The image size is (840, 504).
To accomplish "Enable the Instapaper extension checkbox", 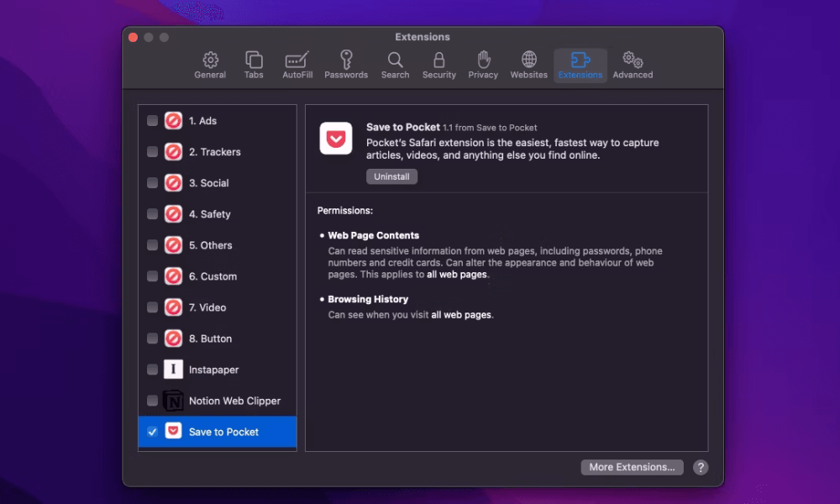I will pyautogui.click(x=152, y=369).
